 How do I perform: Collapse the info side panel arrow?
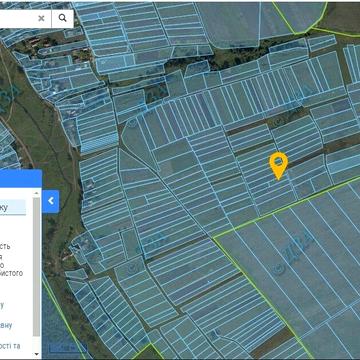[51, 201]
